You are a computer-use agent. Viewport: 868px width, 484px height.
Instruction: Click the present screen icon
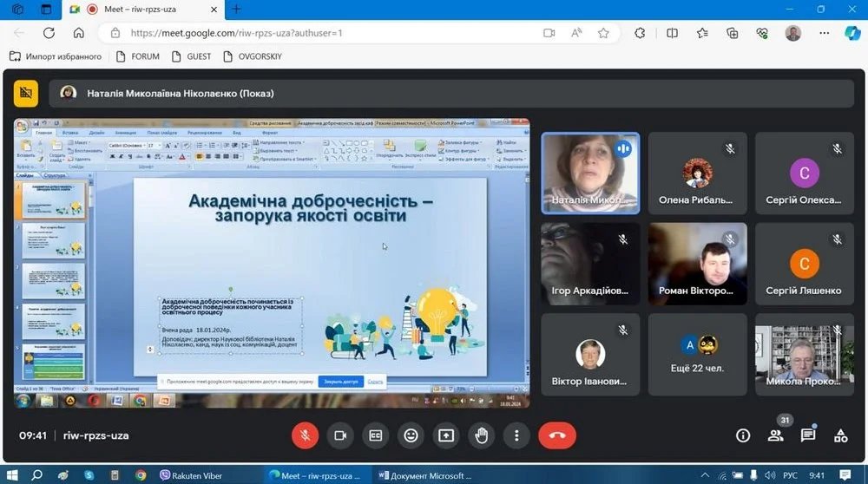point(446,435)
